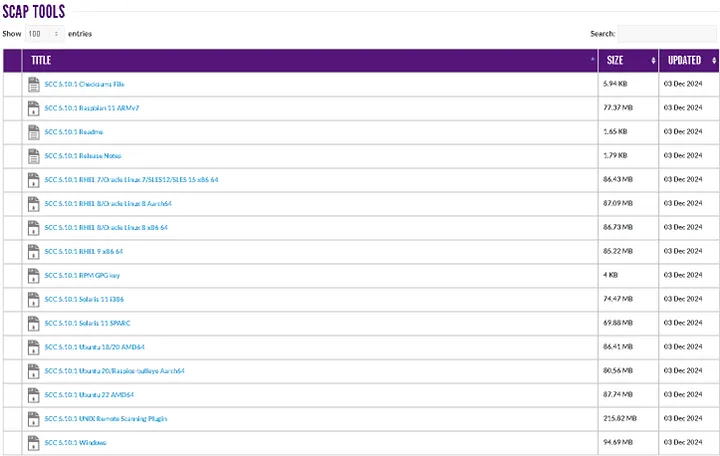Open SCC 5.10.1 UNIX Remote Scanning Plugin

(x=106, y=418)
